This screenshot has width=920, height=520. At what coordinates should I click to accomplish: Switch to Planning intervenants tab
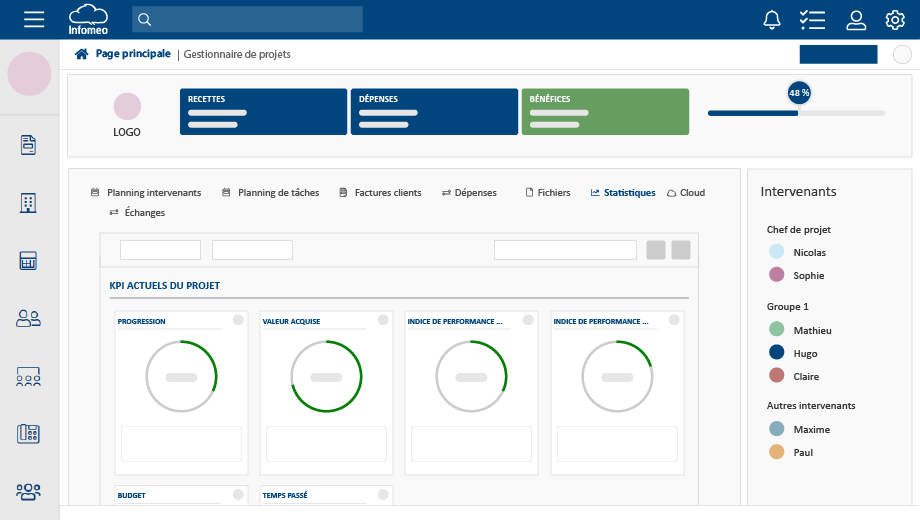pyautogui.click(x=146, y=193)
